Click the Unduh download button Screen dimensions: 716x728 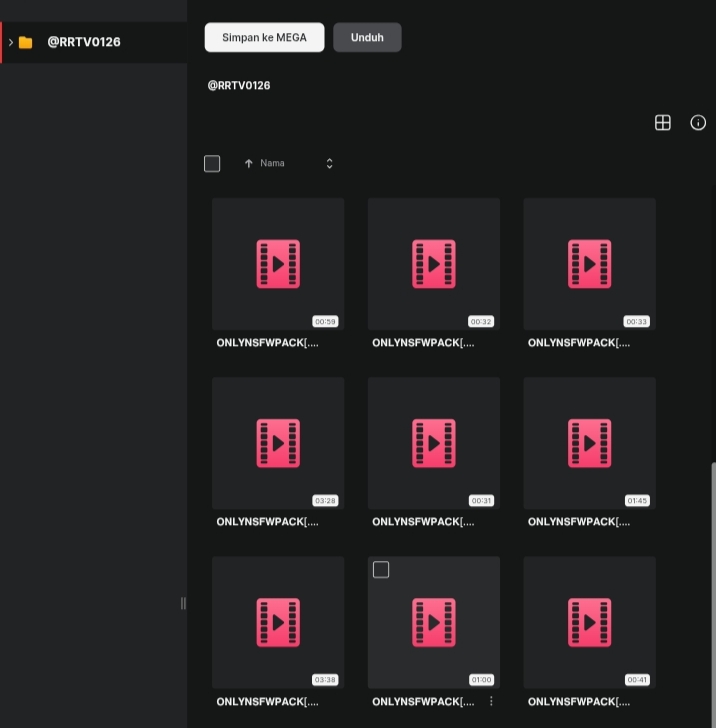pos(367,37)
